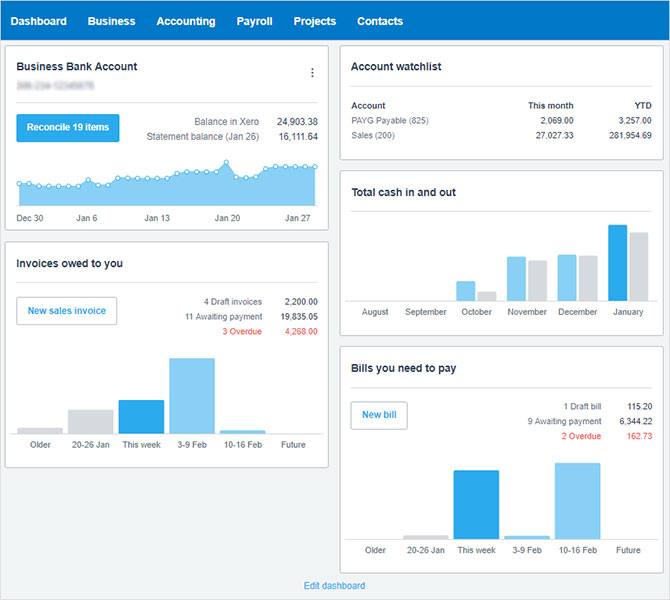Click the New bill button
670x600 pixels.
379,415
